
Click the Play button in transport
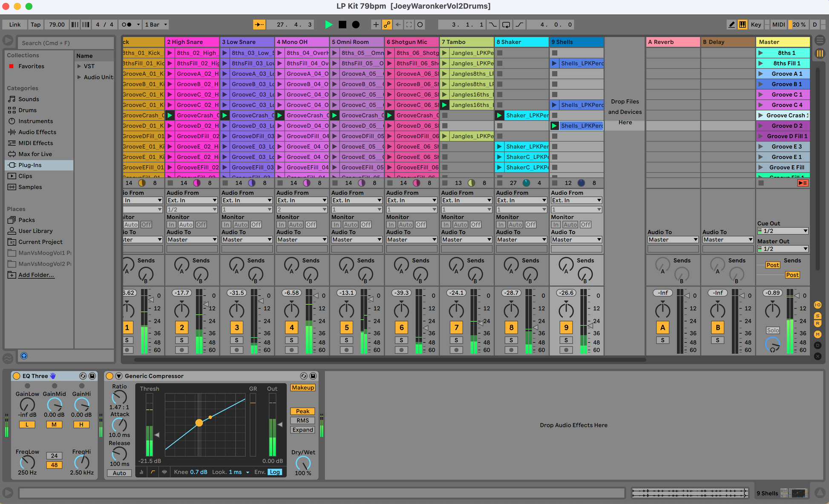tap(328, 25)
